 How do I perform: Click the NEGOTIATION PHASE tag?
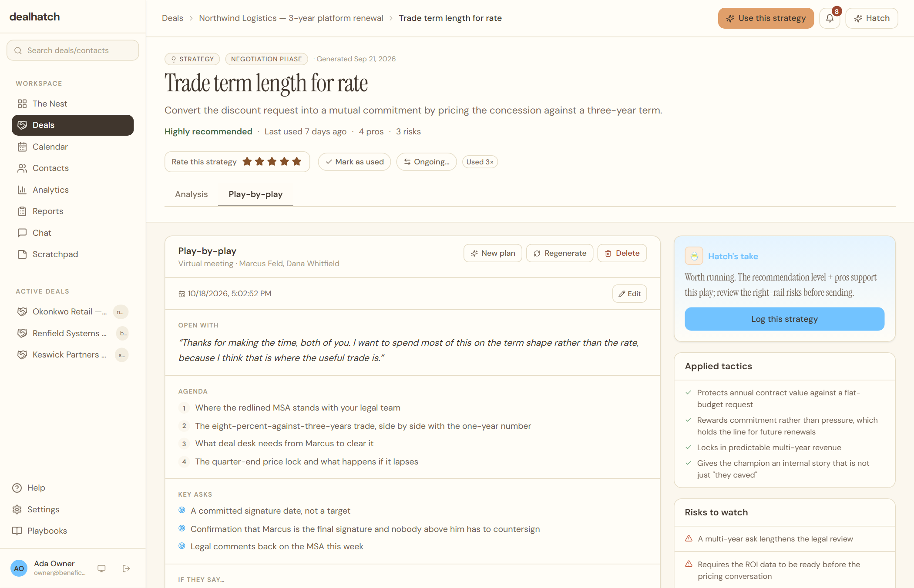[x=266, y=59]
